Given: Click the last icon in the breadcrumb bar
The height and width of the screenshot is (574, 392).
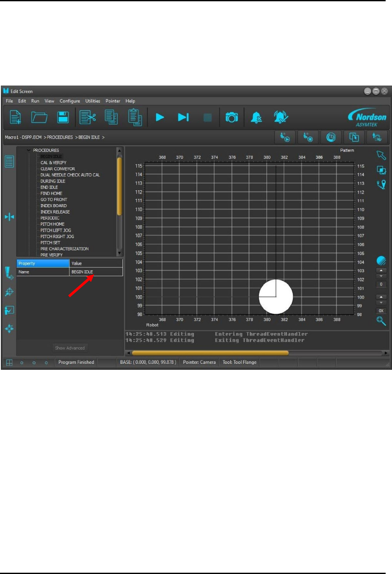Looking at the screenshot, I should point(377,137).
